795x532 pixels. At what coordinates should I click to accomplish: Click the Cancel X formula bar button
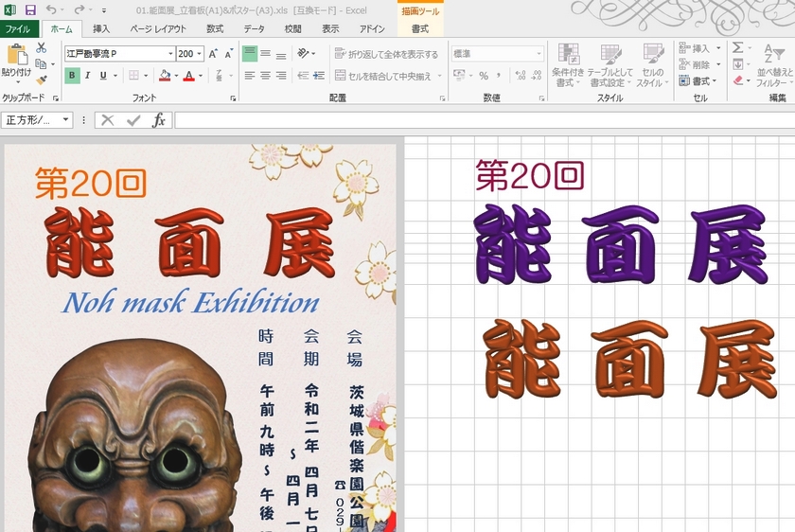click(x=108, y=120)
